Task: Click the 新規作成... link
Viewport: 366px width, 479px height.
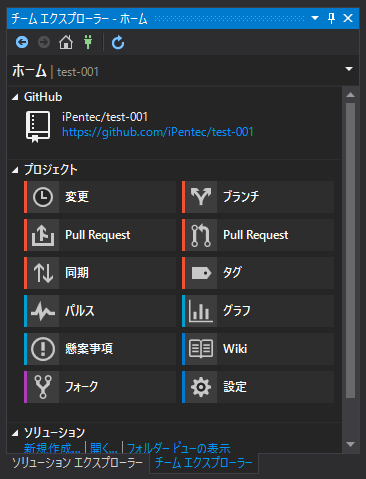Action: click(52, 448)
